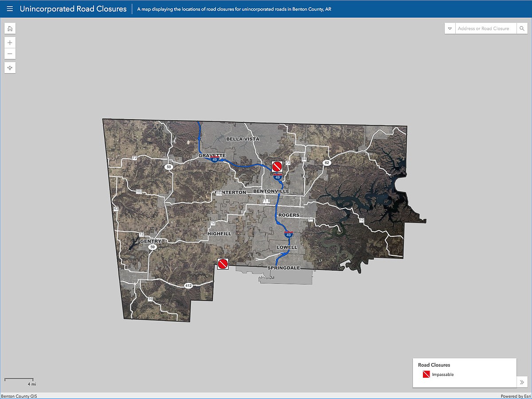Screen dimensions: 532x399
Task: Click the GENTRY map label
Action: coord(150,241)
